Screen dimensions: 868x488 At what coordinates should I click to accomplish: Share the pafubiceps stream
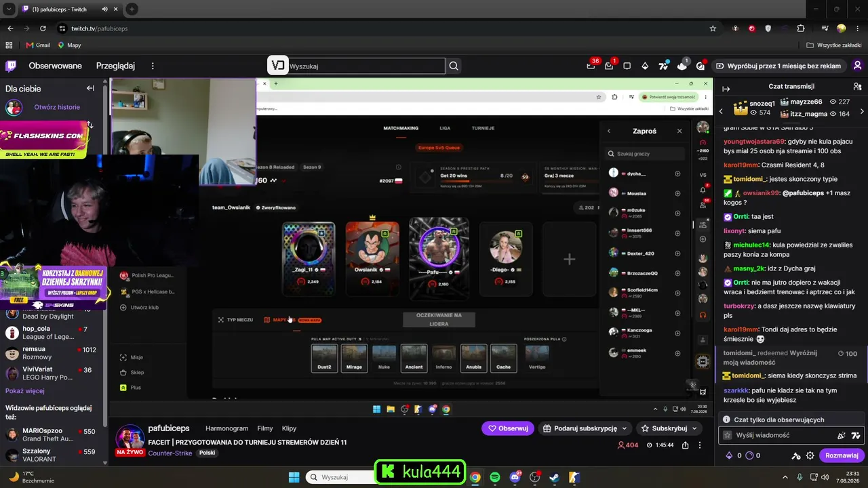pyautogui.click(x=686, y=445)
